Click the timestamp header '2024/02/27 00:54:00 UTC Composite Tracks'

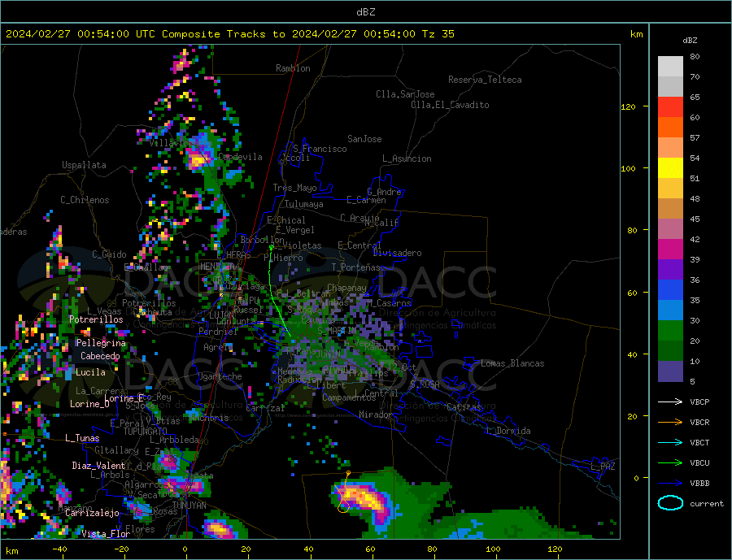tap(138, 34)
